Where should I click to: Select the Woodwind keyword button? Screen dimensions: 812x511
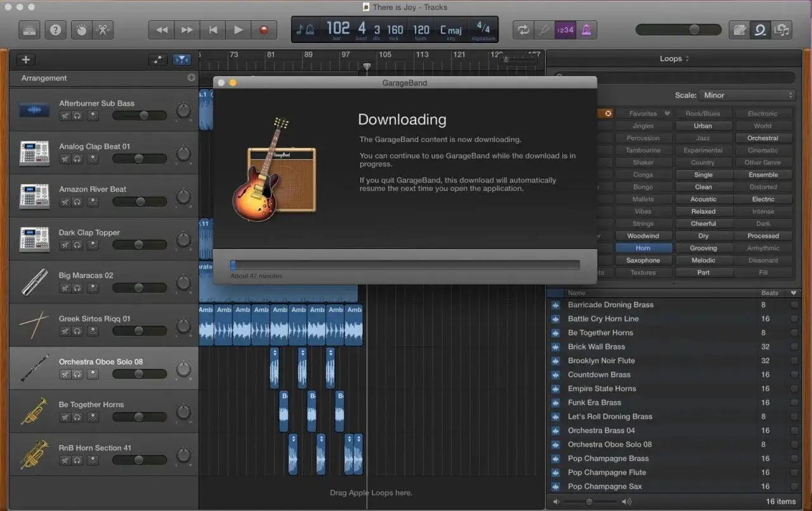[643, 236]
